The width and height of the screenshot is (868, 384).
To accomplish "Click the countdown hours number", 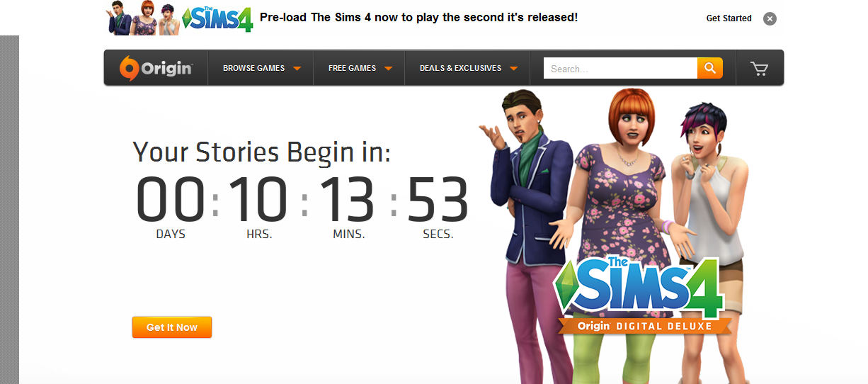I will pos(258,200).
